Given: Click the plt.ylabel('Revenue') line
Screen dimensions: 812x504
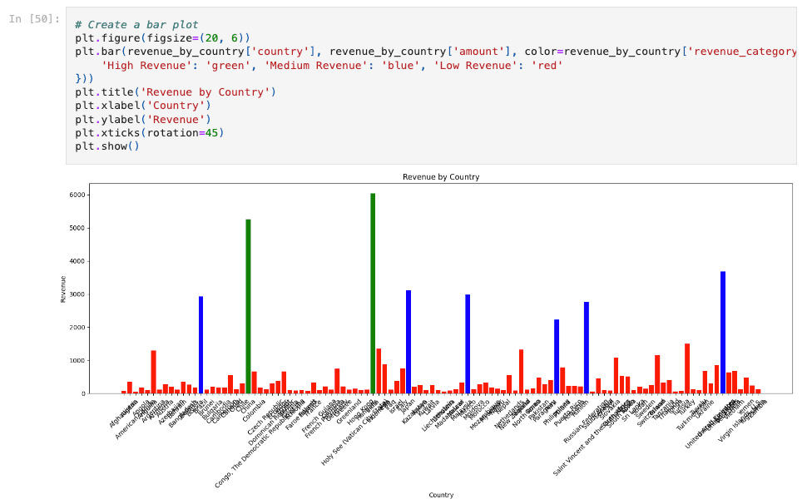Looking at the screenshot, I should coord(142,119).
